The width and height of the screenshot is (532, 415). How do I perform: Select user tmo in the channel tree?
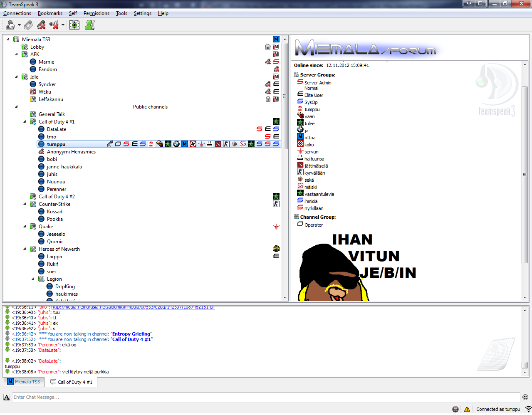[x=52, y=137]
